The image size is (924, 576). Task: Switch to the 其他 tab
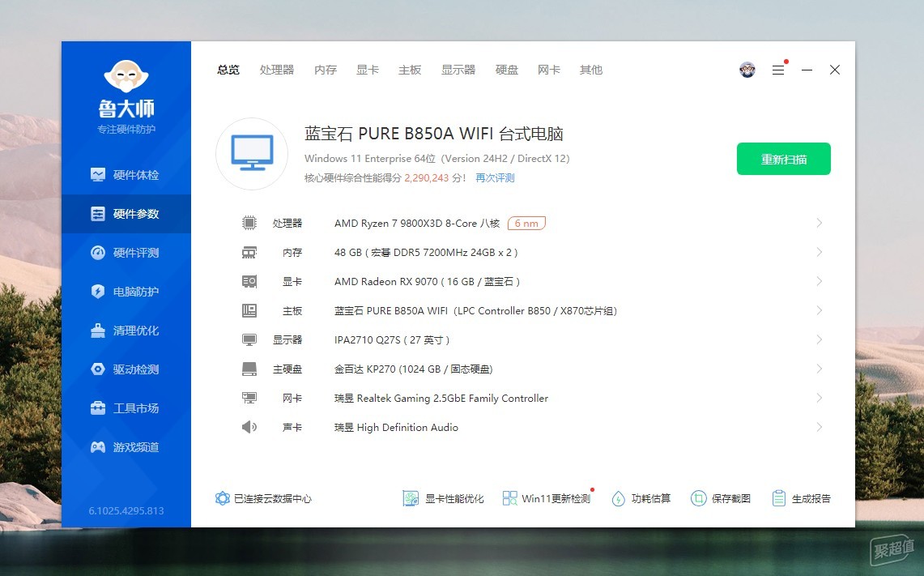click(x=591, y=70)
